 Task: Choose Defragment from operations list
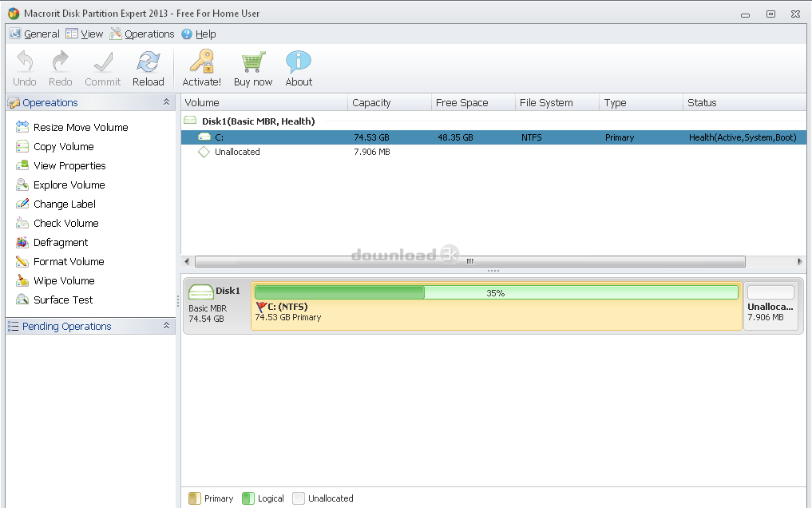pyautogui.click(x=61, y=242)
